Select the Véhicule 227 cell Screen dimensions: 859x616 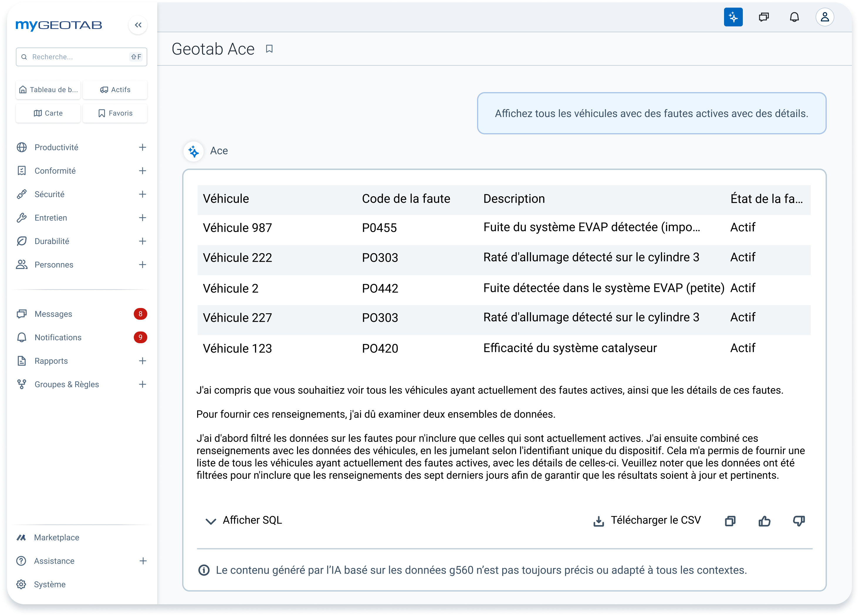tap(237, 317)
